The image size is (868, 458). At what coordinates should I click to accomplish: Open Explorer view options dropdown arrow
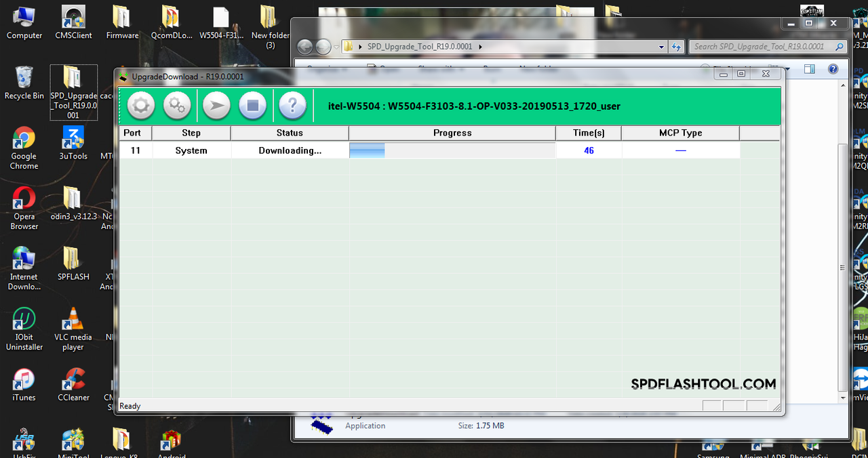[x=788, y=69]
